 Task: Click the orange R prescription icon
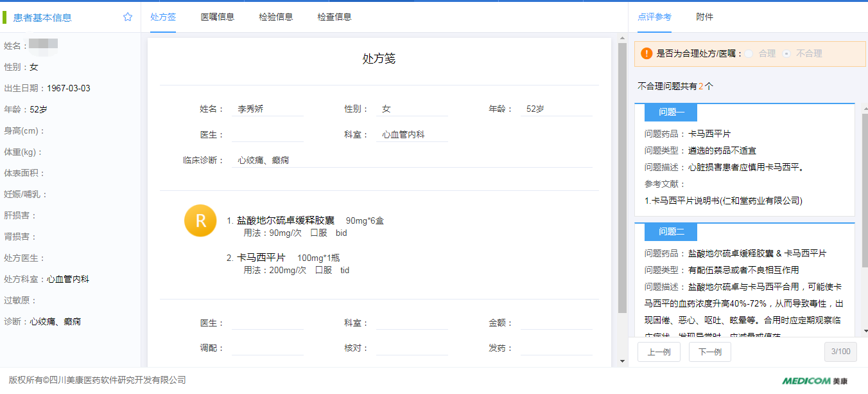click(x=200, y=220)
